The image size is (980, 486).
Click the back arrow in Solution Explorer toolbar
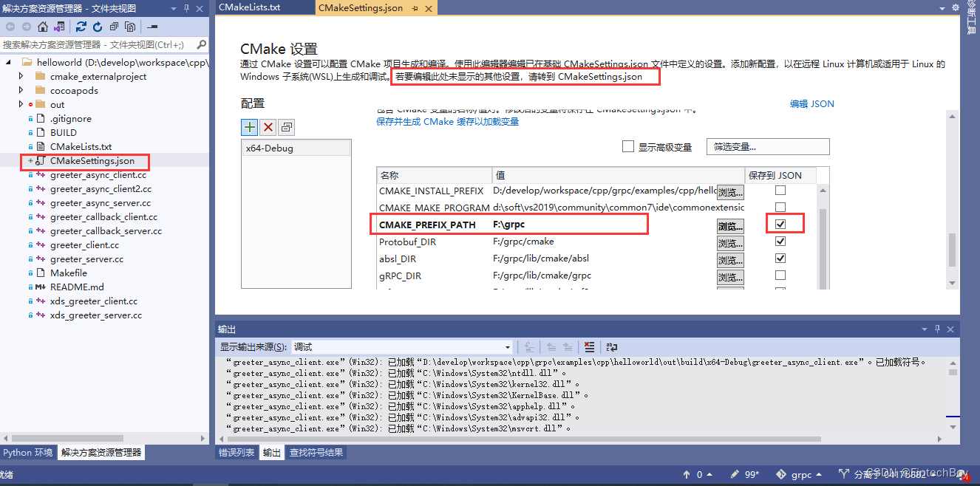pyautogui.click(x=10, y=27)
